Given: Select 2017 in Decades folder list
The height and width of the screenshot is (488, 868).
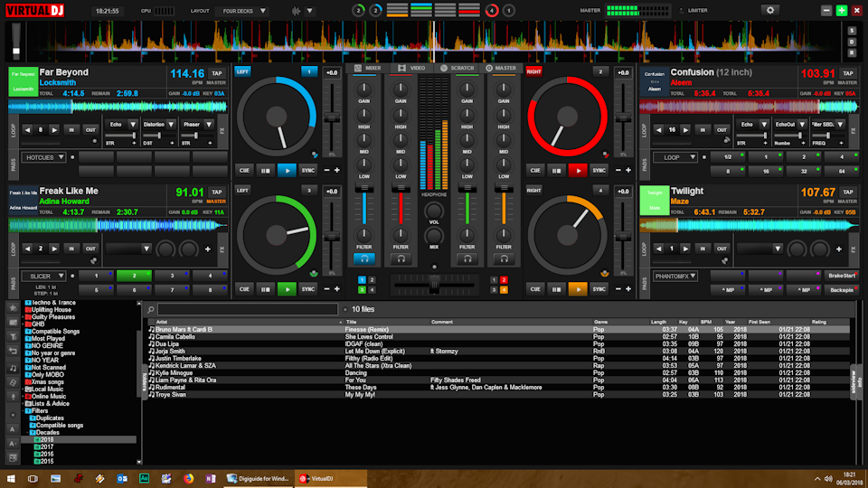Looking at the screenshot, I should (47, 447).
